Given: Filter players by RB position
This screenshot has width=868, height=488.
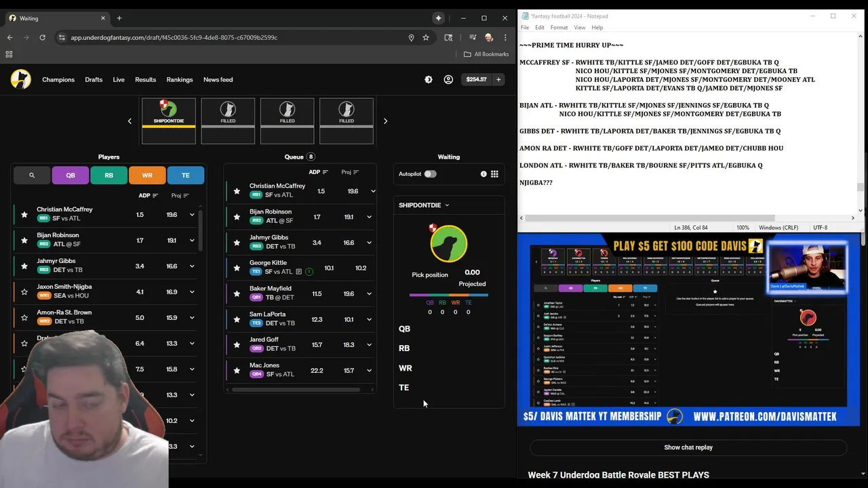Looking at the screenshot, I should (108, 175).
